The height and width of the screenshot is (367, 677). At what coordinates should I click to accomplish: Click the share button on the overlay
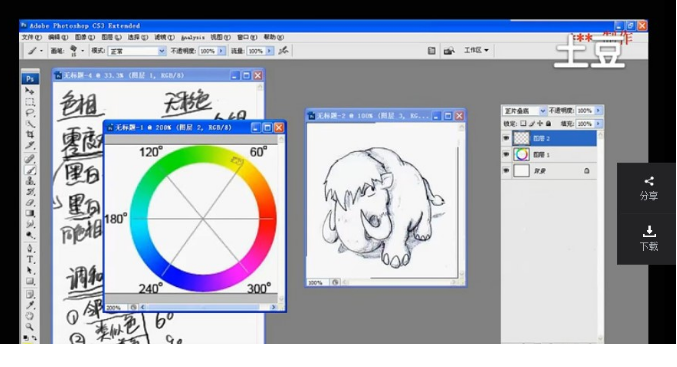(649, 188)
